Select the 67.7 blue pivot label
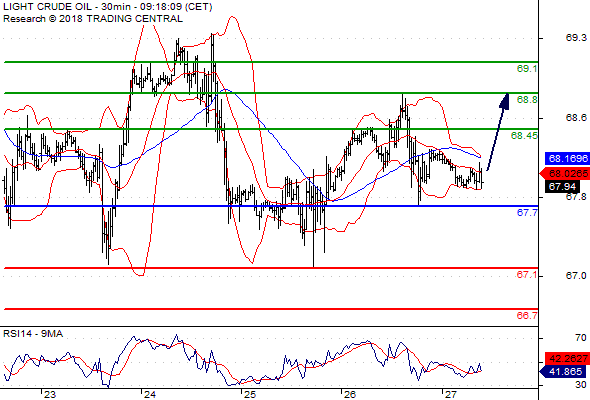590x400 pixels. click(x=527, y=213)
